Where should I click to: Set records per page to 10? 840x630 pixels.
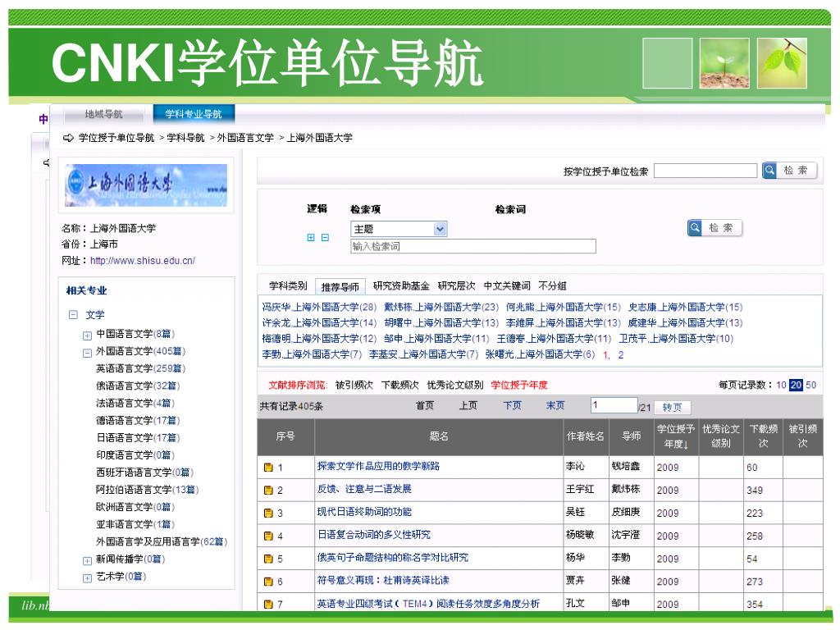(781, 386)
